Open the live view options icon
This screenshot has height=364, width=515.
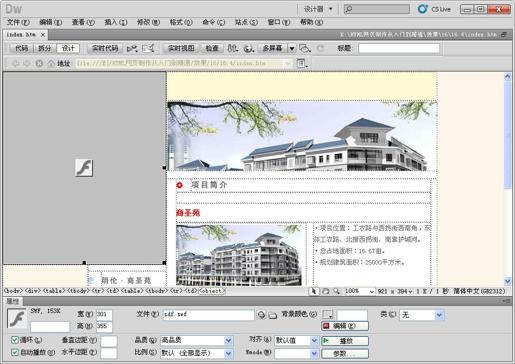pos(302,63)
